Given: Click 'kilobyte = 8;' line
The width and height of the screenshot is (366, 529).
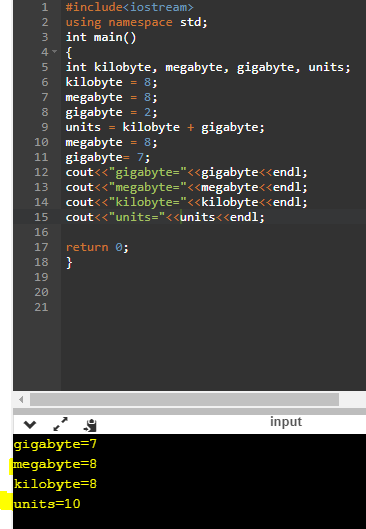Looking at the screenshot, I should coord(111,82).
